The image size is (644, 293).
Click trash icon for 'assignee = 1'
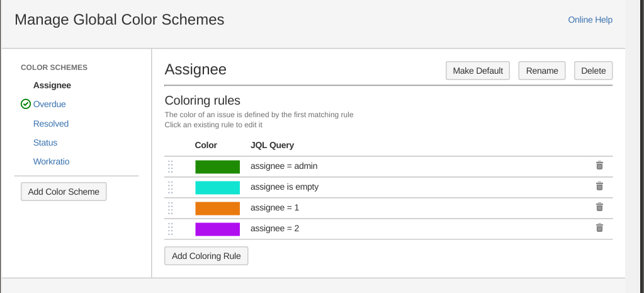click(599, 207)
